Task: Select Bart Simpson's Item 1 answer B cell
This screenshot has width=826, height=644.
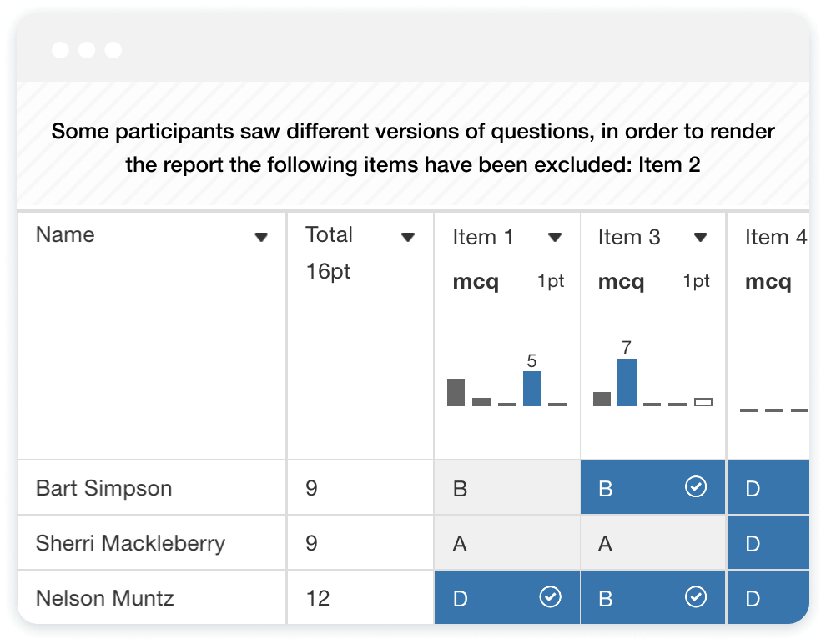Action: pyautogui.click(x=506, y=488)
